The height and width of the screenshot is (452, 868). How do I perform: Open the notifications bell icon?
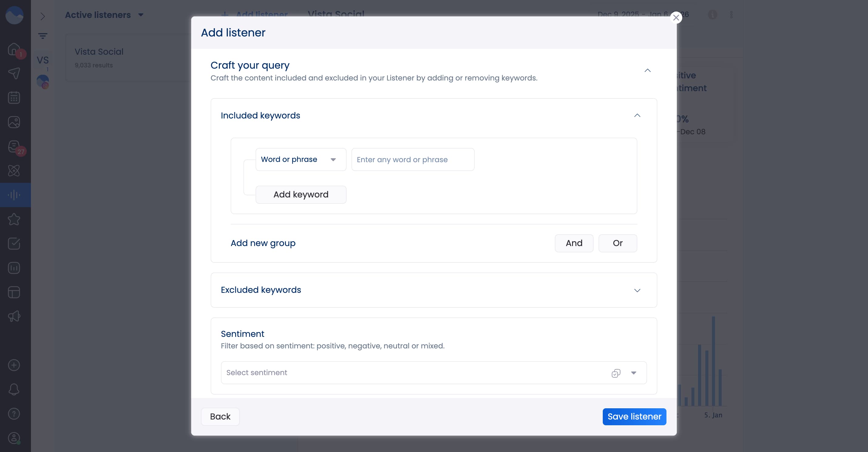[x=14, y=389]
